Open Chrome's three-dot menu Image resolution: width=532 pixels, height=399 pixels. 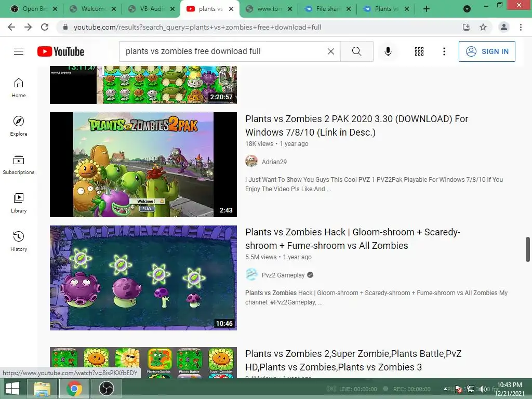(521, 27)
